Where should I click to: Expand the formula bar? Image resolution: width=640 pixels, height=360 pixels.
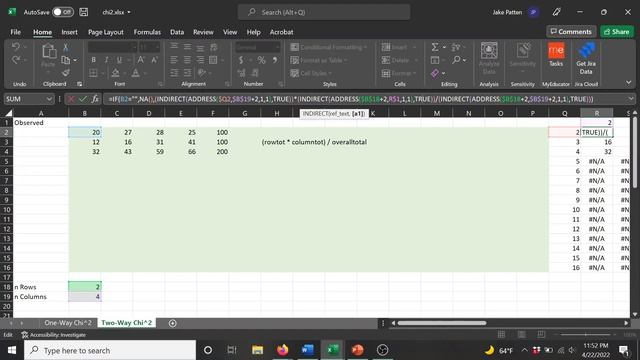tap(631, 99)
